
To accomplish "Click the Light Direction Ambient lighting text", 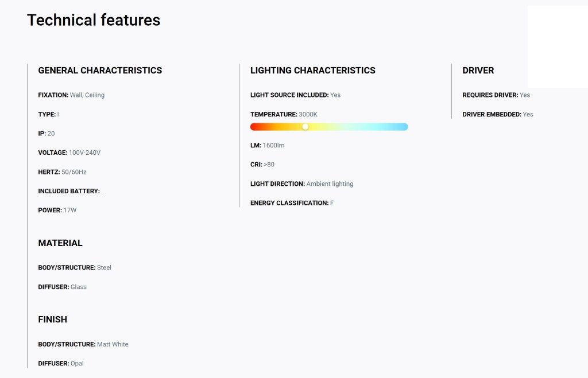I will 330,184.
